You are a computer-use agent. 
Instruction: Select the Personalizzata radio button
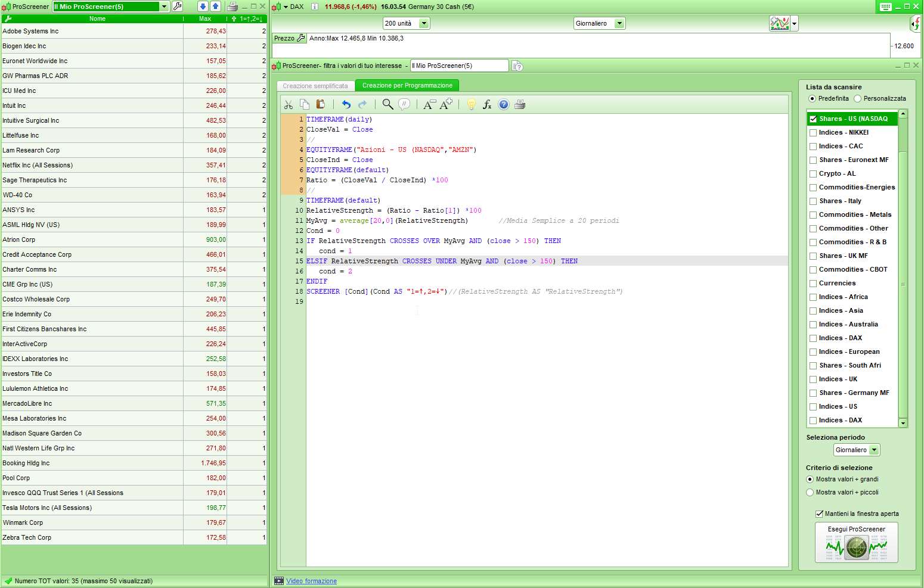858,99
